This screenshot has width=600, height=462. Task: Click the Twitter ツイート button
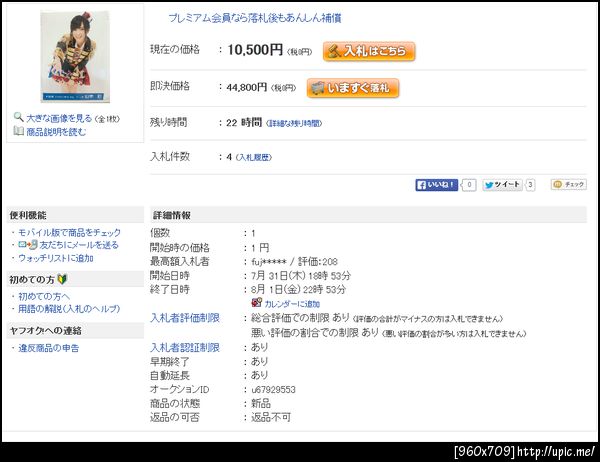pos(502,185)
